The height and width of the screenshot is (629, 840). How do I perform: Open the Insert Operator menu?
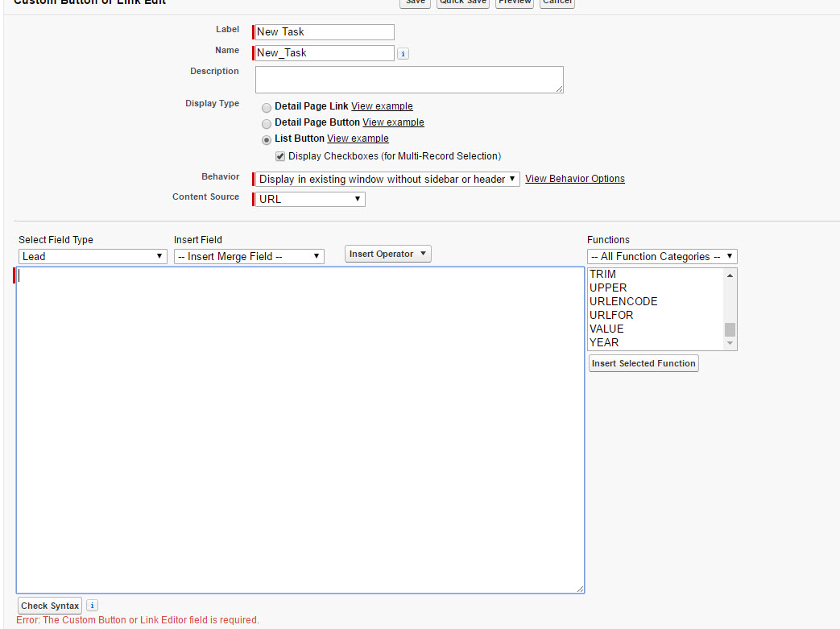point(387,253)
